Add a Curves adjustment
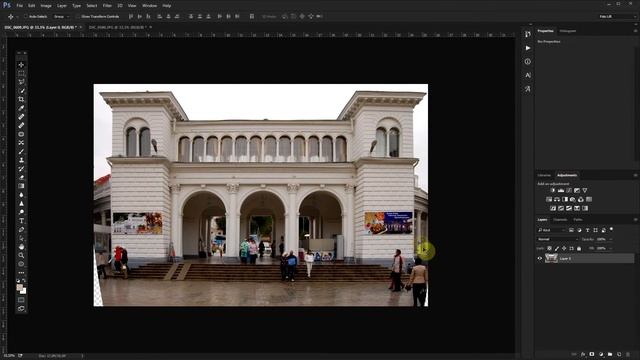The height and width of the screenshot is (360, 640). [x=569, y=191]
